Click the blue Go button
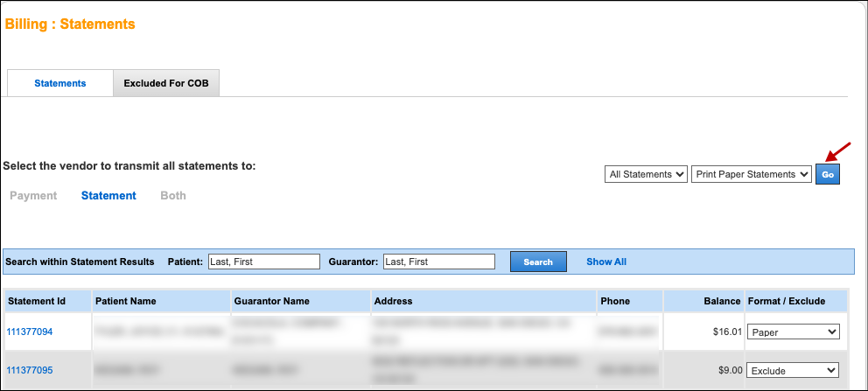Image resolution: width=868 pixels, height=391 pixels. click(x=828, y=175)
